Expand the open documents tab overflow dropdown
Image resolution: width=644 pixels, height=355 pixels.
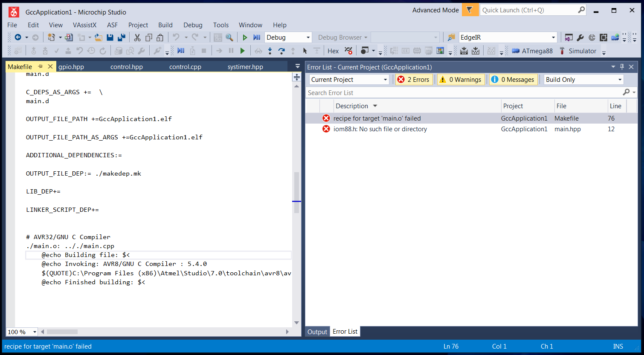[298, 66]
